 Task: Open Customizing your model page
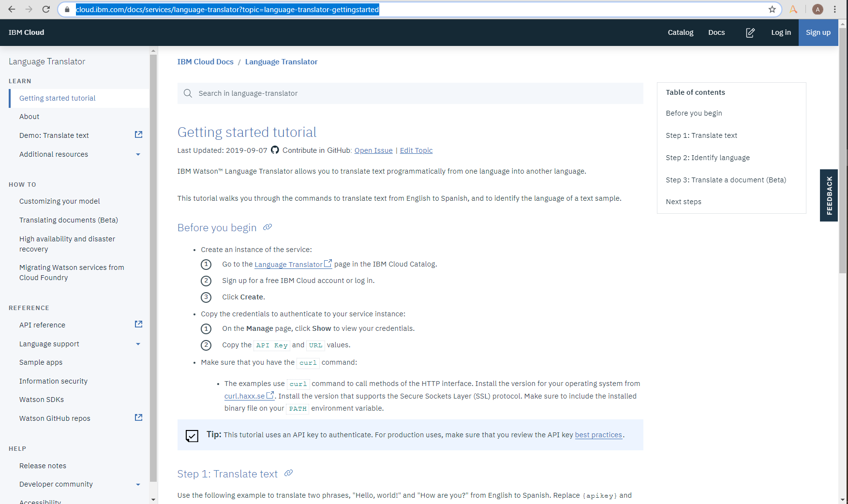click(x=60, y=201)
